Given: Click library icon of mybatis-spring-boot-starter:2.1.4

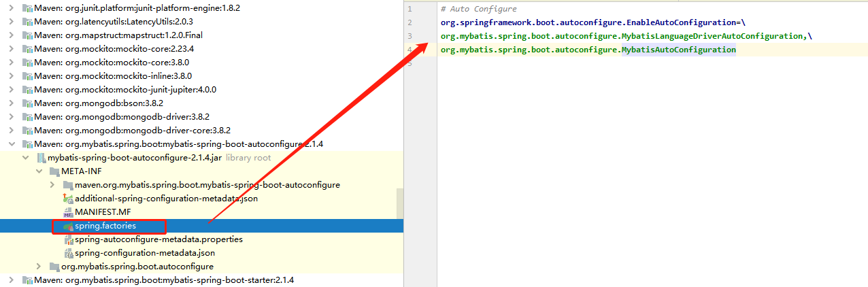Looking at the screenshot, I should click(x=27, y=280).
